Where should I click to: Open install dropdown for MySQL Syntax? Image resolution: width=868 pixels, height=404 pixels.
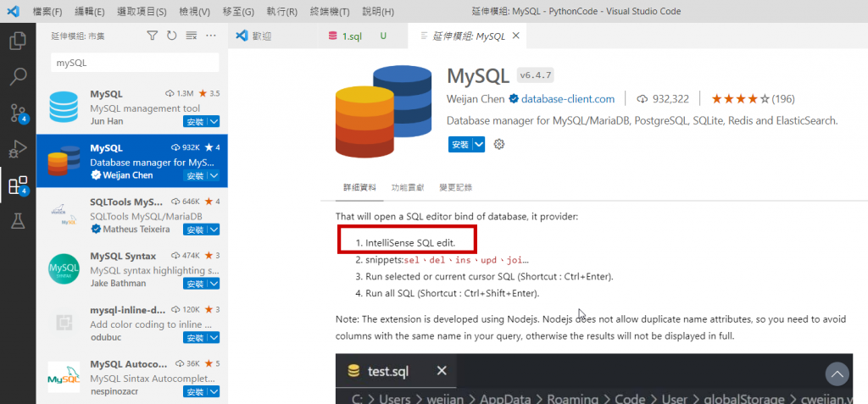(x=214, y=284)
